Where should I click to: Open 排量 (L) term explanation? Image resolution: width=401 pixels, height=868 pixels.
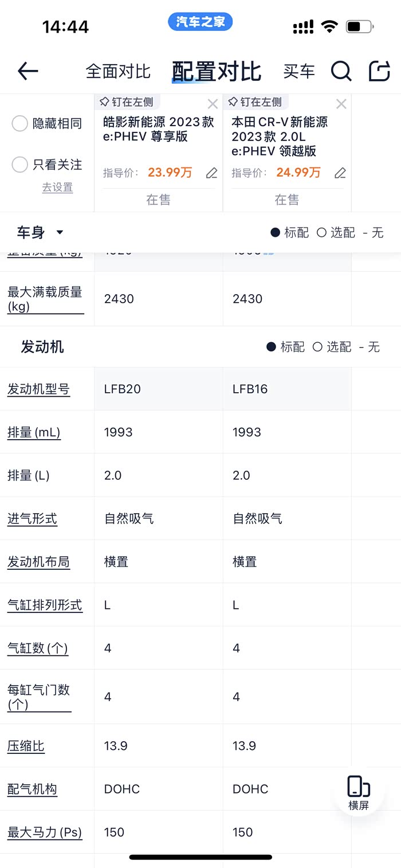[x=29, y=475]
